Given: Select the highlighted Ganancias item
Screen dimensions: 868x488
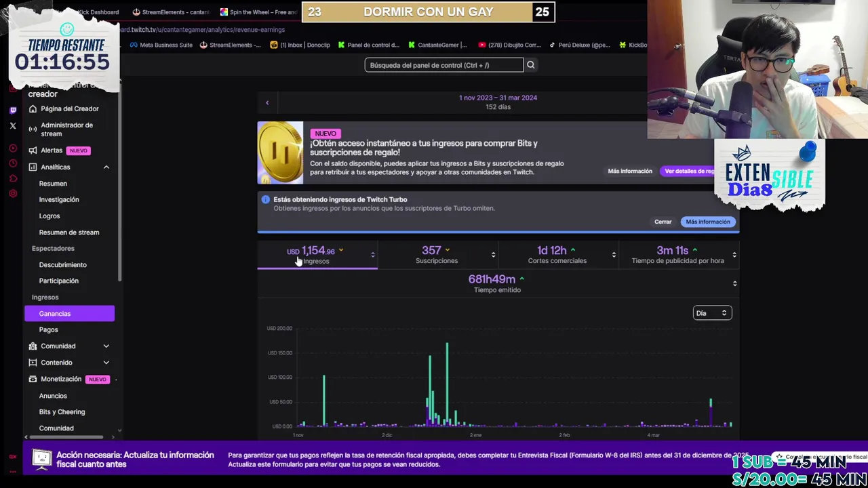Looking at the screenshot, I should click(x=69, y=313).
